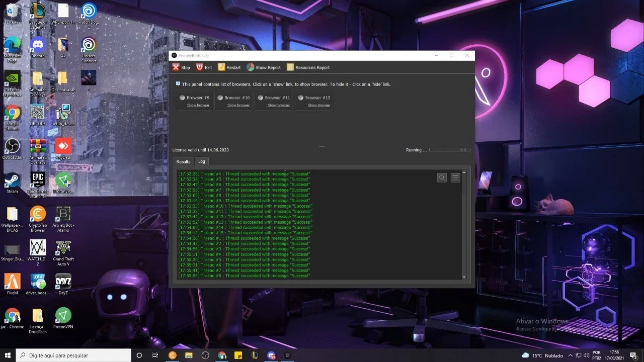The image size is (644, 362).
Task: Open the AnxietyBot desktop shortcut
Action: click(x=63, y=219)
